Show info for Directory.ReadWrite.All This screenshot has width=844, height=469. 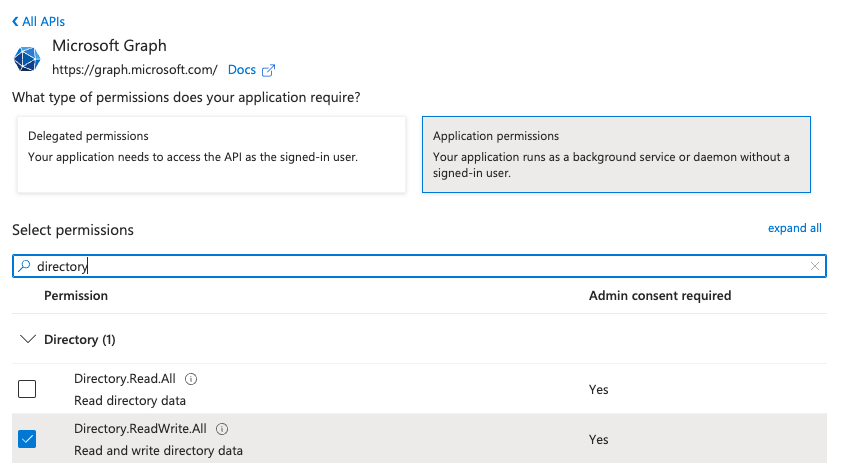tap(222, 429)
